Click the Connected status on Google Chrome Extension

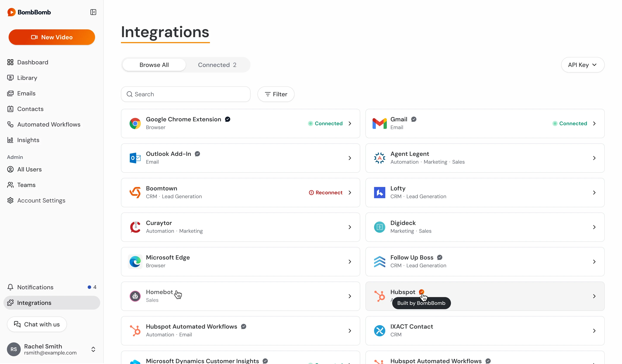tap(325, 123)
